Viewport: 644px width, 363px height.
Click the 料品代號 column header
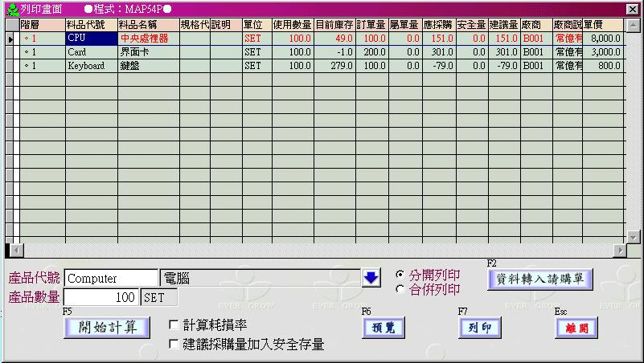[x=91, y=25]
